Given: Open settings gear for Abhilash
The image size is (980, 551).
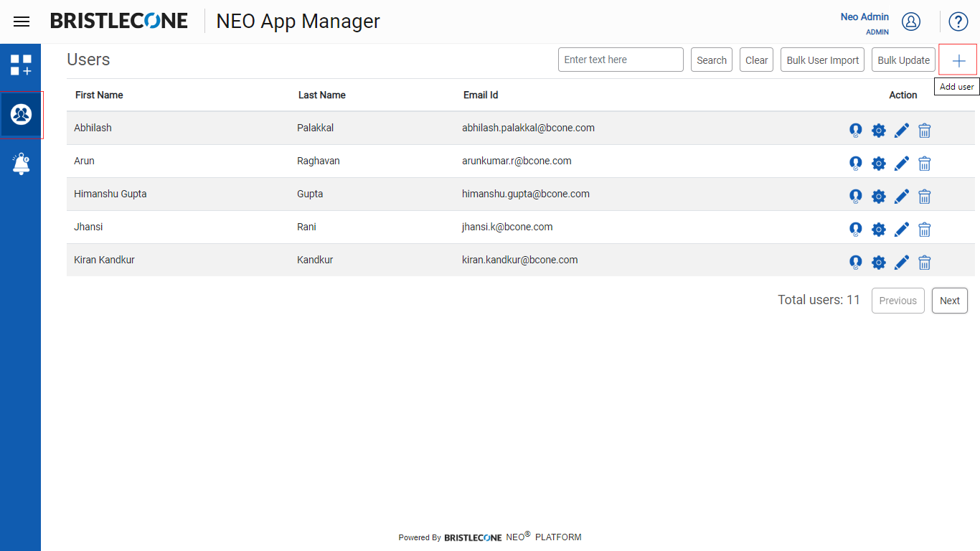Looking at the screenshot, I should pos(878,130).
